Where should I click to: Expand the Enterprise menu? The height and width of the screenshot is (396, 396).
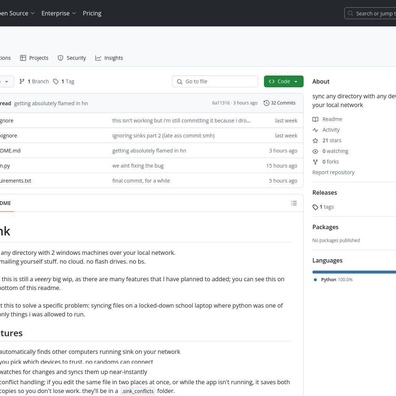tap(59, 13)
